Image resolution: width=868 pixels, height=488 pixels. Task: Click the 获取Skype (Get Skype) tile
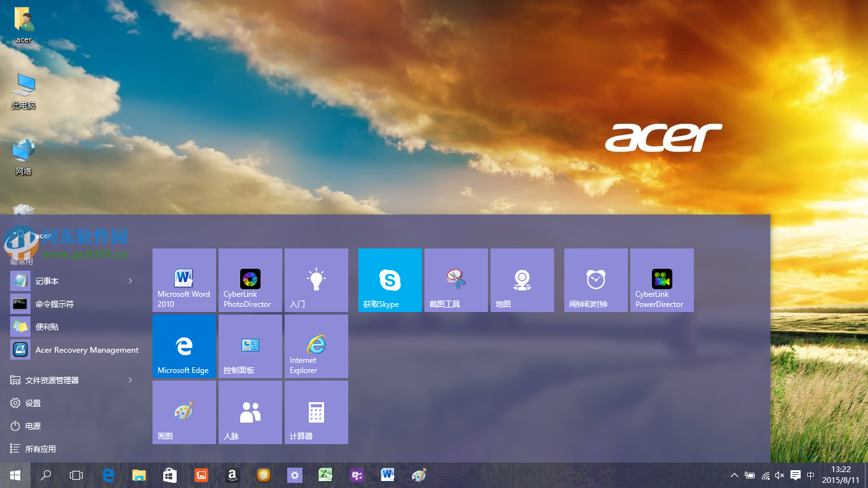coord(390,280)
